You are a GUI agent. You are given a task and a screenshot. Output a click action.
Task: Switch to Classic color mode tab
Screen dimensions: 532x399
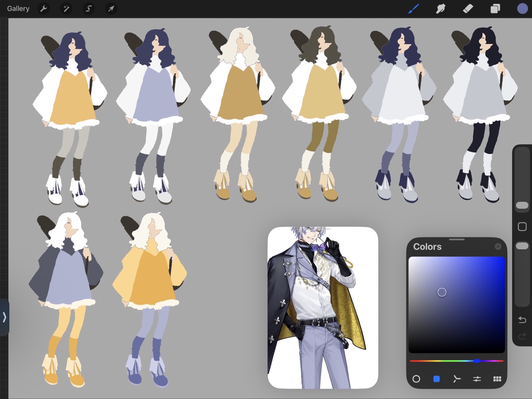pyautogui.click(x=437, y=379)
